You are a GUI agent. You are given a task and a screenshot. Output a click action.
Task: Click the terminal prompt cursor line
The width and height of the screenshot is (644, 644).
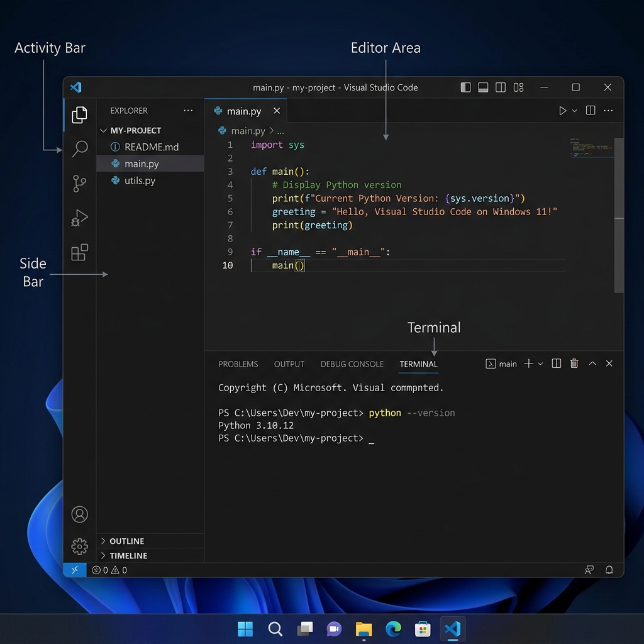click(296, 438)
